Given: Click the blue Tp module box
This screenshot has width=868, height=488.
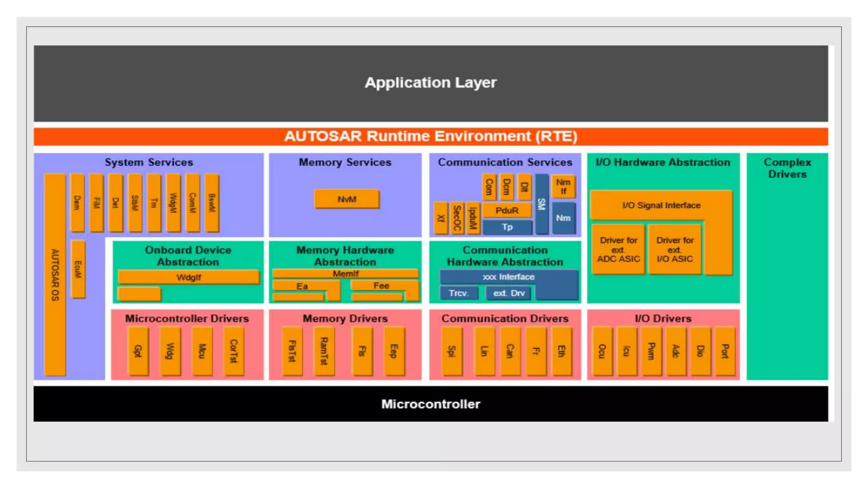Looking at the screenshot, I should (x=507, y=227).
